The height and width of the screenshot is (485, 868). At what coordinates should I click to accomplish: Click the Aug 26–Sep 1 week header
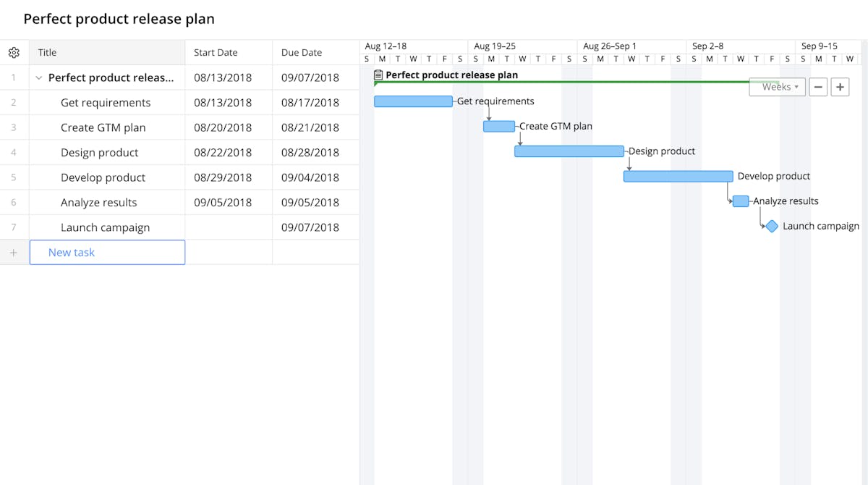[x=608, y=46]
